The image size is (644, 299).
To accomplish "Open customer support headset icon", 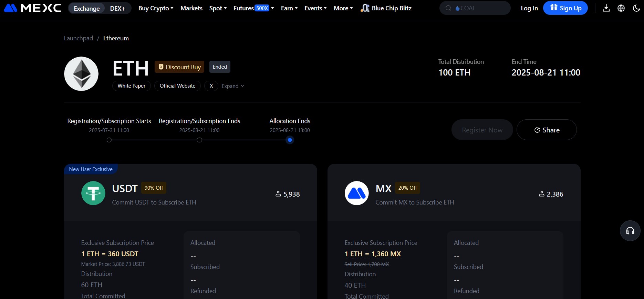I will coord(630,231).
